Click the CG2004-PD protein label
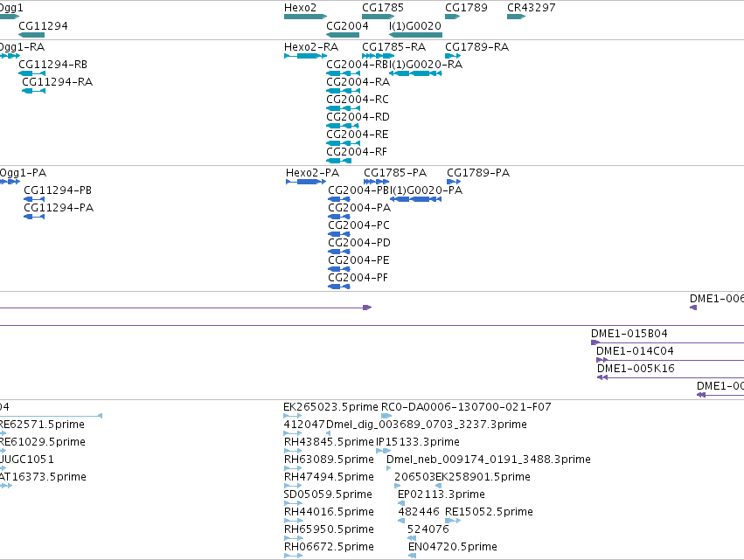Viewport: 744px width, 560px height. pos(359,243)
